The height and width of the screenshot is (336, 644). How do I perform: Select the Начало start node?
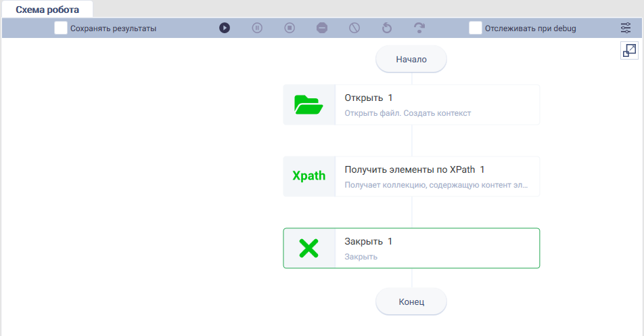click(x=411, y=59)
